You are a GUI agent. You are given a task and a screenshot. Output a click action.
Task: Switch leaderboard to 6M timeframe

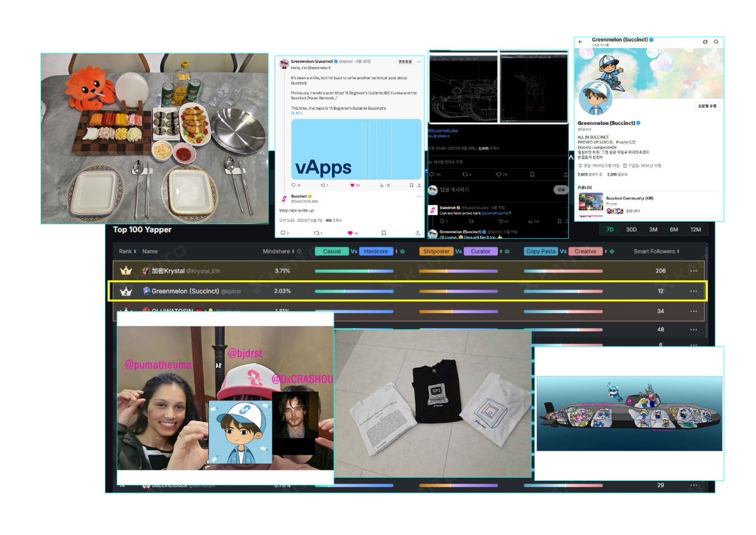674,229
